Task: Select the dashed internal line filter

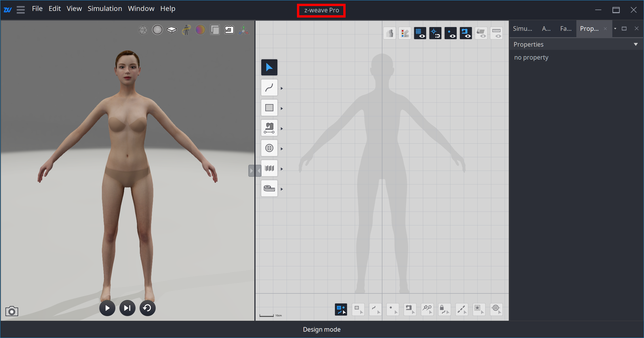Action: coord(462,309)
